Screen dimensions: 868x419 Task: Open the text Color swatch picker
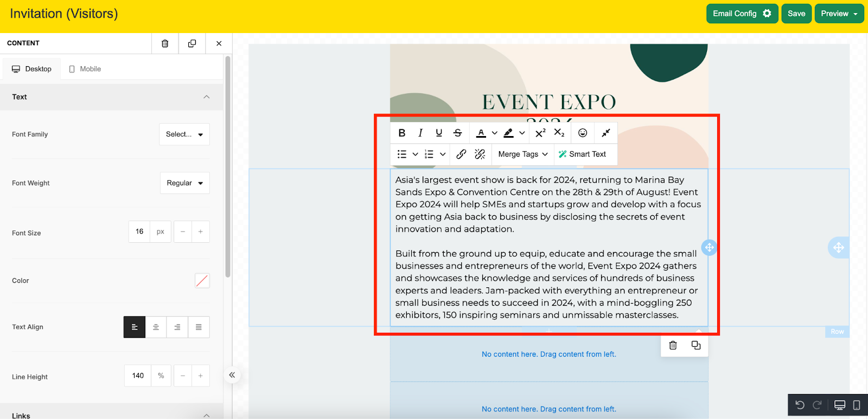click(202, 280)
